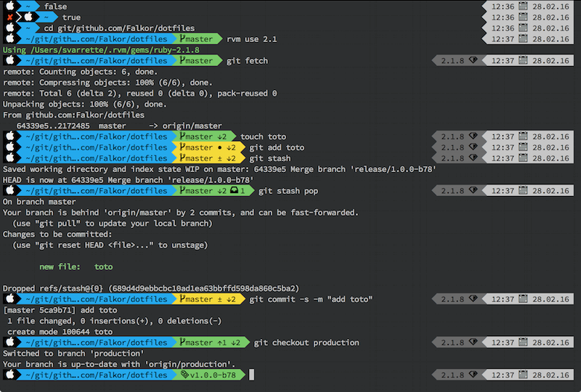Click the 'Dropped refs/stash@{0}' output line
This screenshot has width=581, height=392.
click(x=150, y=288)
